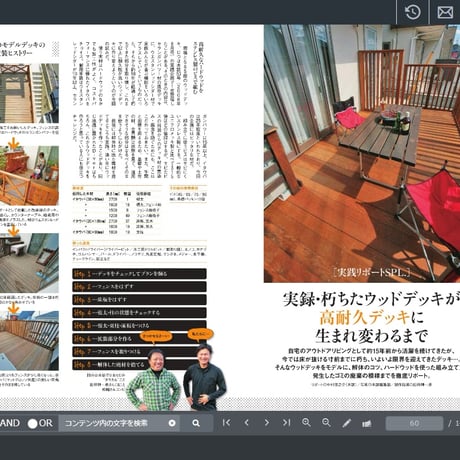Click the bottom photo of finished deck fence
The width and height of the screenshot is (460, 460).
[x=29, y=341]
